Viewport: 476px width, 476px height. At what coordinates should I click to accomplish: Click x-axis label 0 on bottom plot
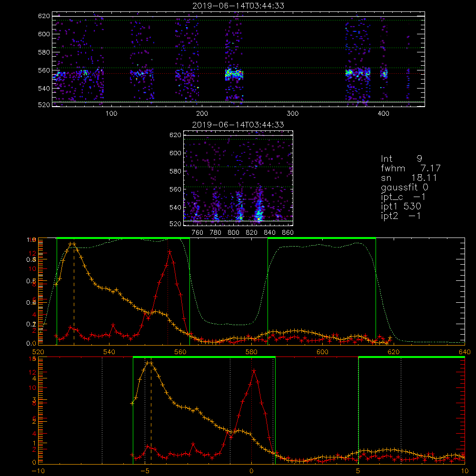[x=251, y=471]
